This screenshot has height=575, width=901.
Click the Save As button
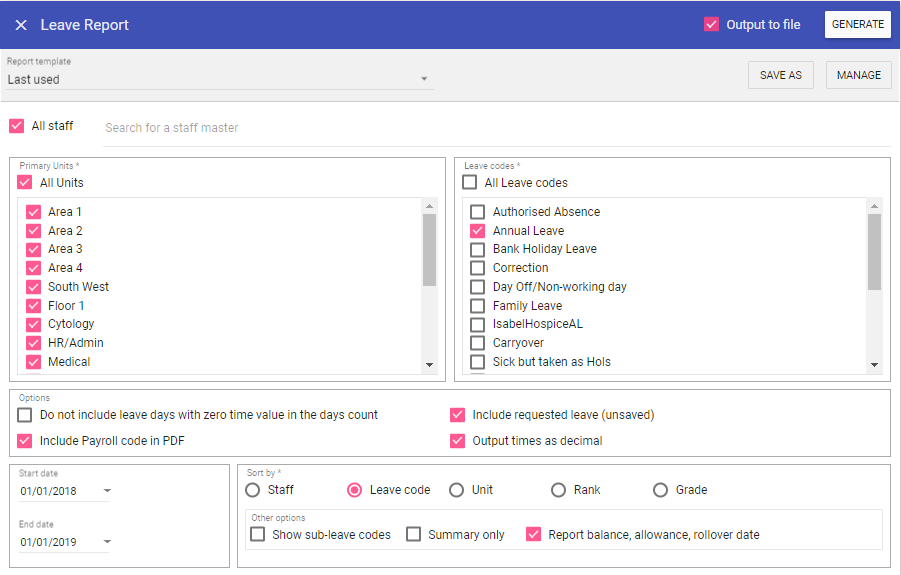tap(780, 75)
